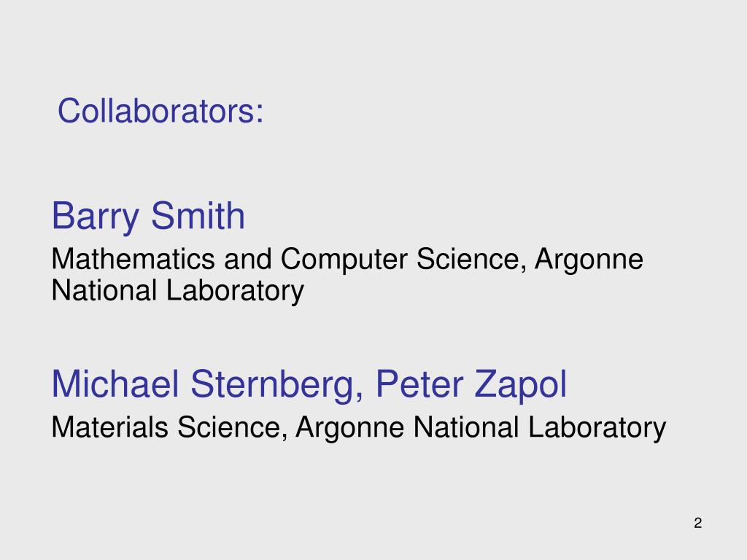747x560 pixels.
Task: Click the surname Zapol
Action: 521,386
